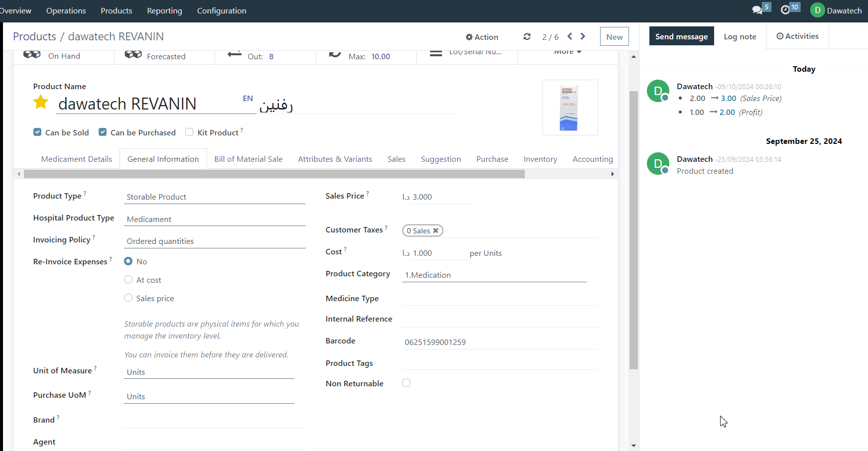The height and width of the screenshot is (451, 868).
Task: Open Hospital Product Type Medicament dropdown
Action: (215, 219)
